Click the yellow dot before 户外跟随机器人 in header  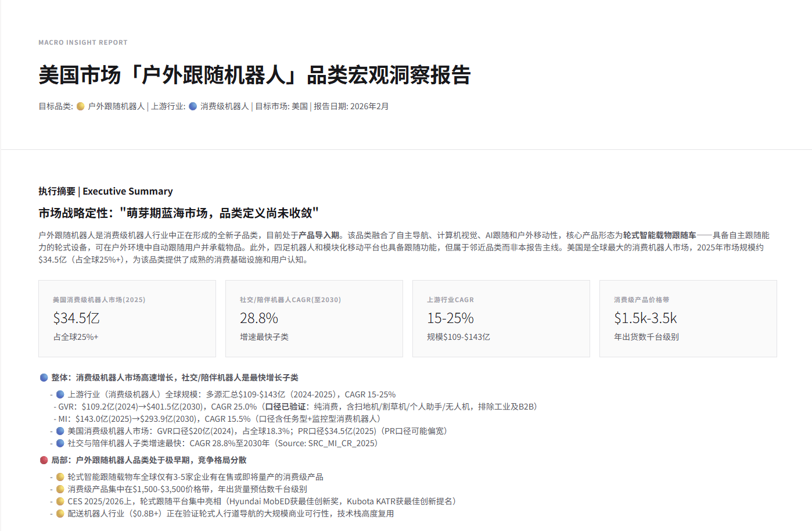[x=81, y=106]
